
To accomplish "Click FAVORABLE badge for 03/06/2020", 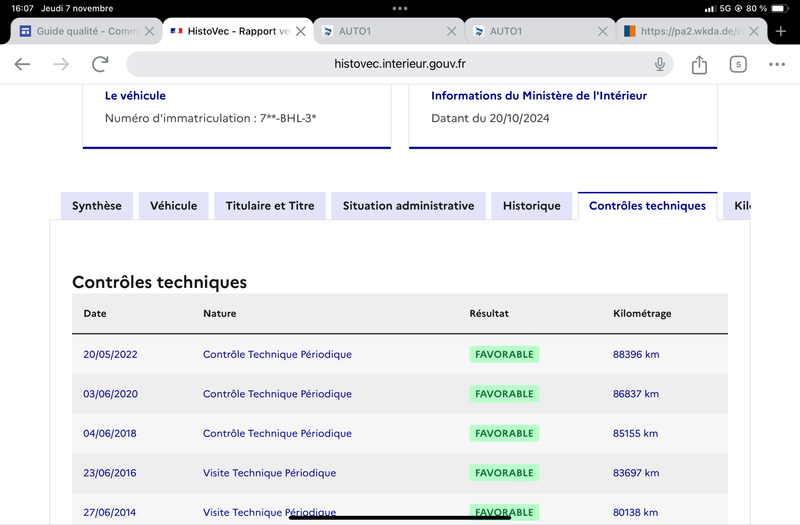I will coord(504,394).
